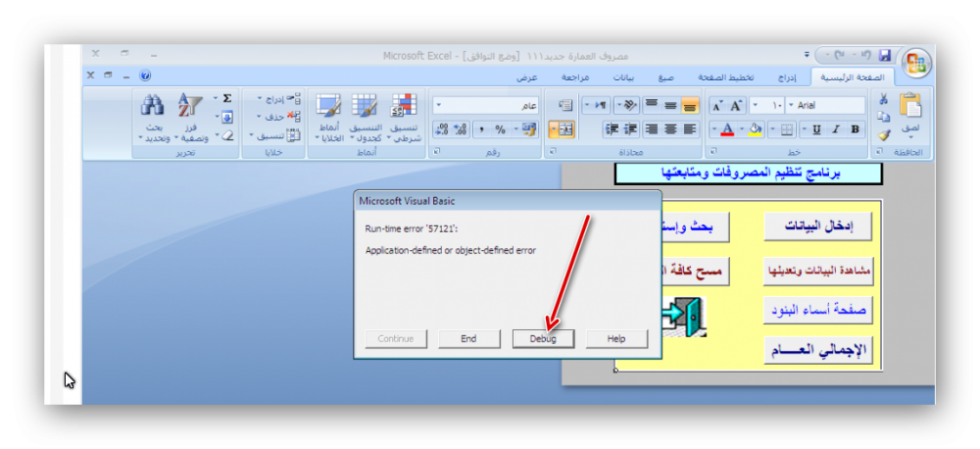
Task: Toggle align text right
Action: tap(652, 129)
